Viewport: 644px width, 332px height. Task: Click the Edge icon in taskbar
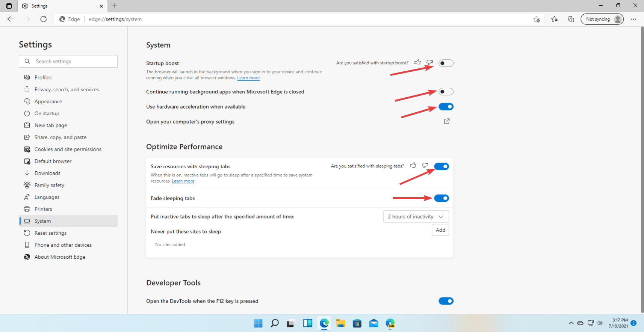tap(324, 323)
